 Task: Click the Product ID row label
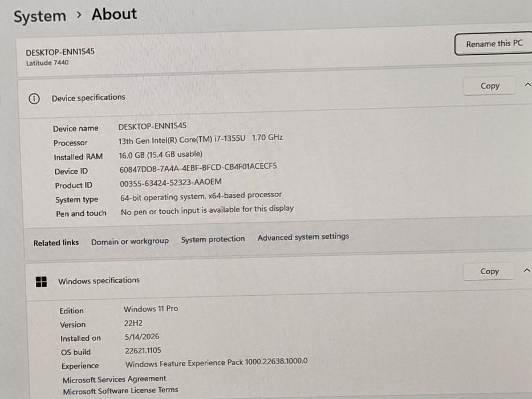(x=74, y=186)
